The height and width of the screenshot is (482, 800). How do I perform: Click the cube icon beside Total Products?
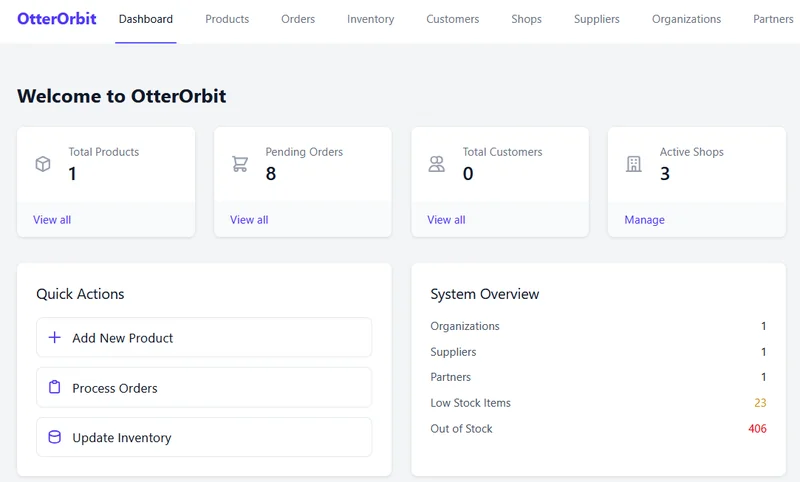(43, 164)
